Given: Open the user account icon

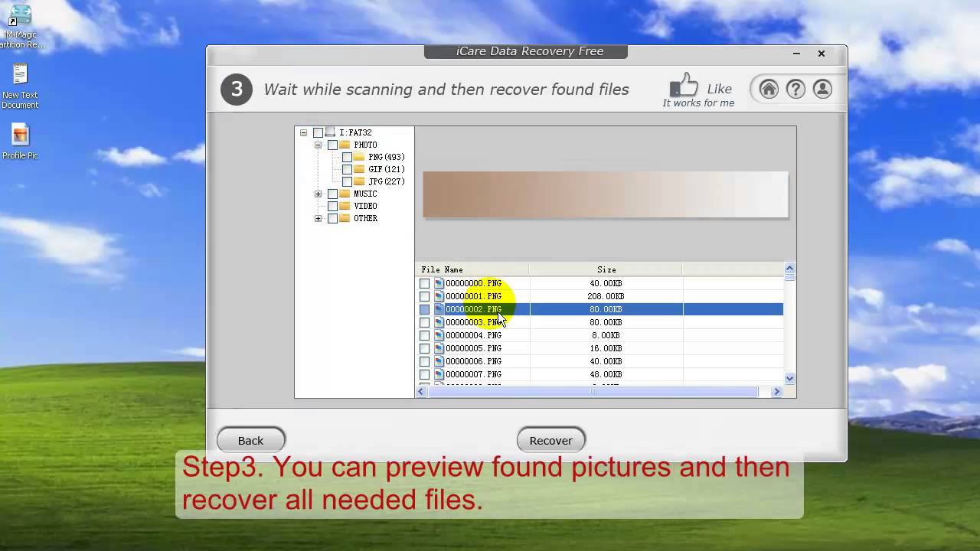Looking at the screenshot, I should (x=822, y=90).
